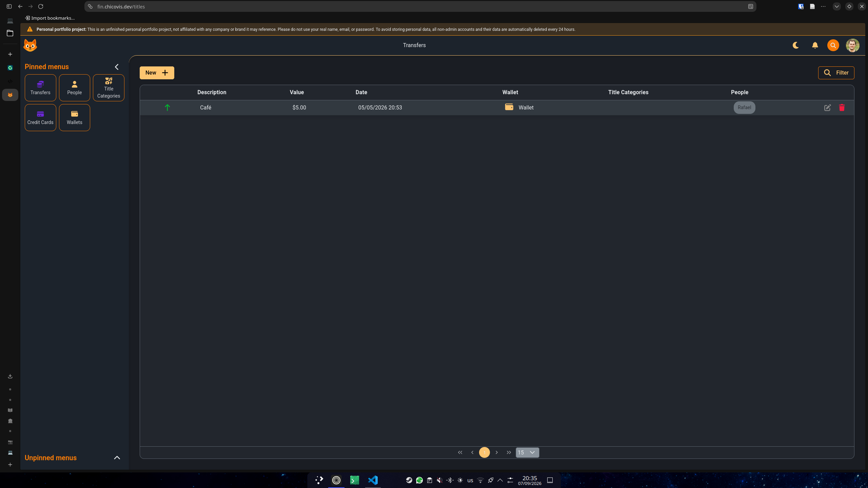The image size is (868, 488).
Task: Sort by Description column header
Action: click(x=212, y=92)
